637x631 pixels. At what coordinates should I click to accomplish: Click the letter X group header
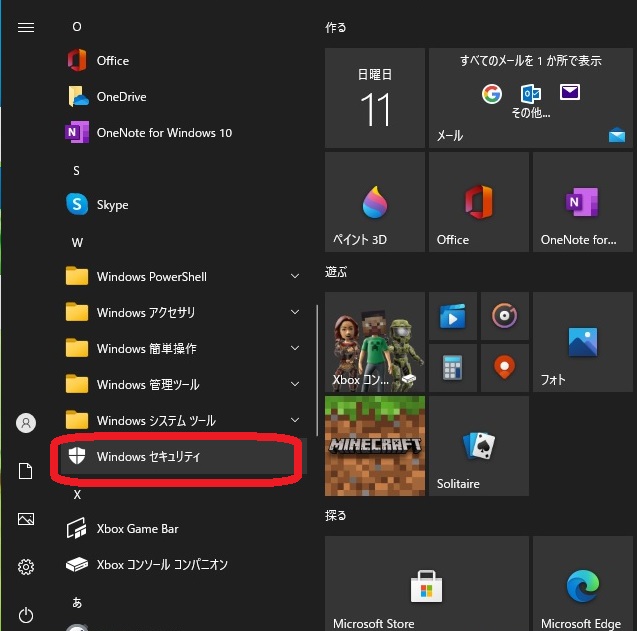click(77, 494)
